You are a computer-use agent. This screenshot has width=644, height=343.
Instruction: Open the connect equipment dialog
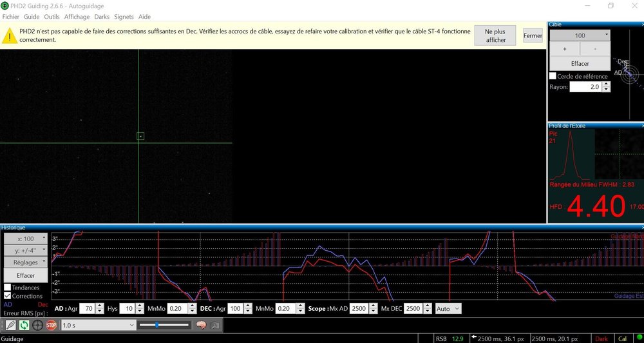pyautogui.click(x=11, y=326)
